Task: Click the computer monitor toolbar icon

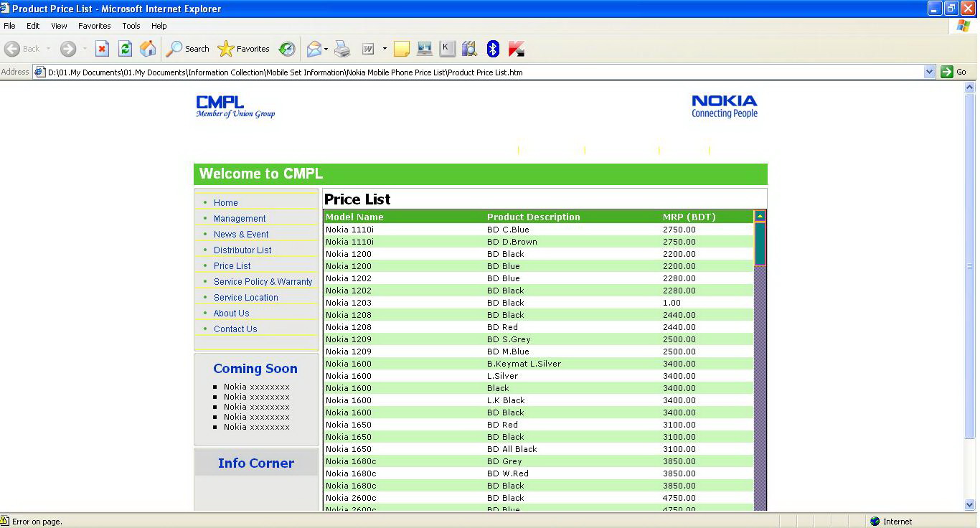Action: pyautogui.click(x=425, y=49)
